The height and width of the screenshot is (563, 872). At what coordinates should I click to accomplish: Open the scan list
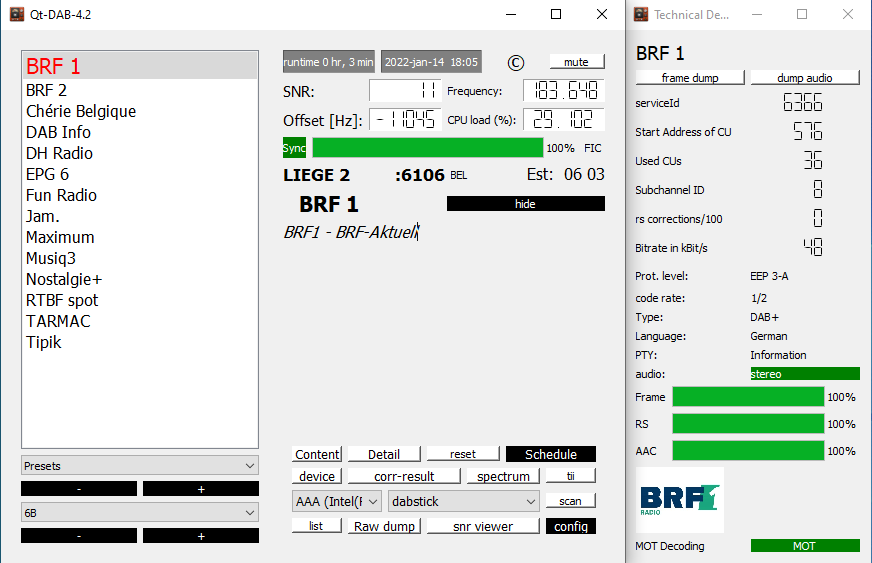[x=316, y=526]
